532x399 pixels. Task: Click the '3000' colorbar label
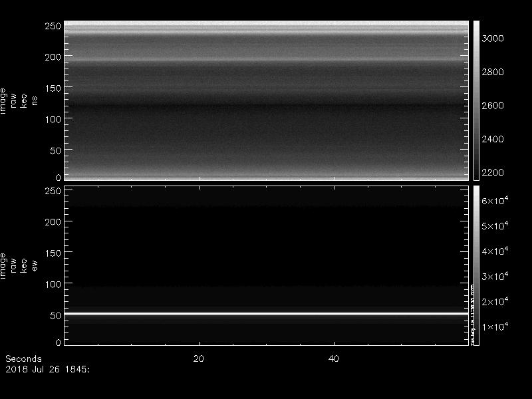(493, 39)
